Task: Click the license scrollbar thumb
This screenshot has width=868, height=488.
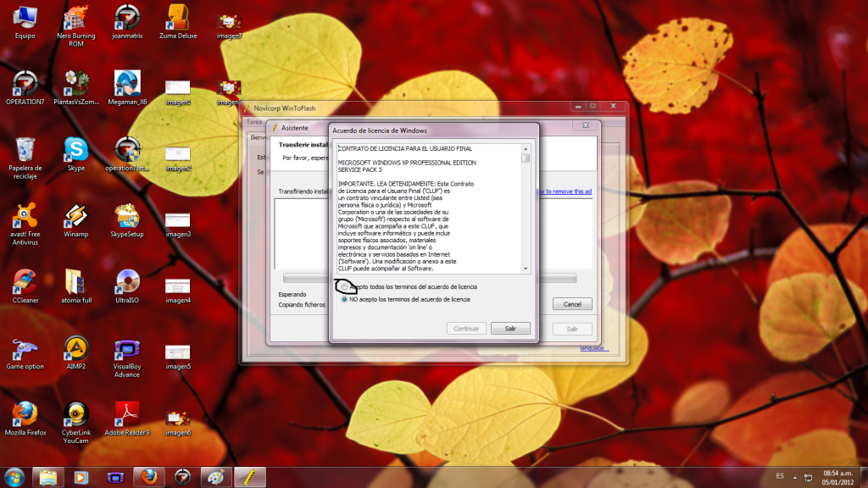Action: 526,158
